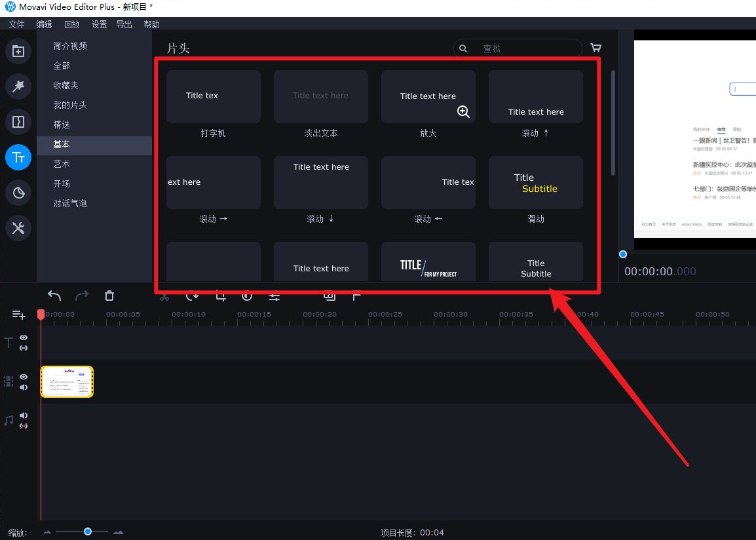Image resolution: width=756 pixels, height=540 pixels.
Task: Undo the last action
Action: click(x=54, y=296)
